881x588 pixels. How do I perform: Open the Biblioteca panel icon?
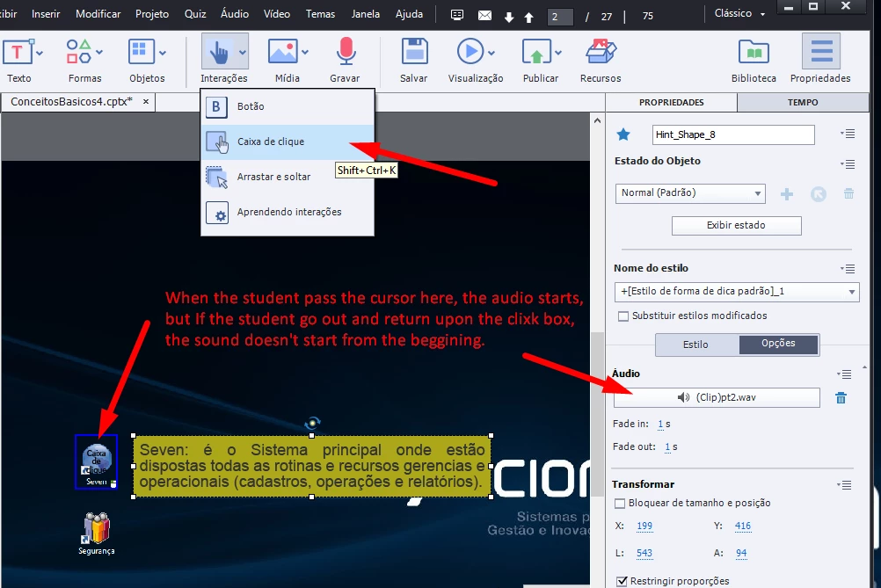tap(754, 53)
